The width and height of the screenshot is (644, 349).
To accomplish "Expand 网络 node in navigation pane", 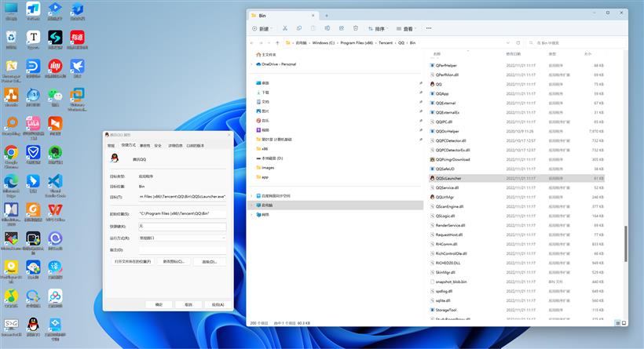I will [x=252, y=214].
